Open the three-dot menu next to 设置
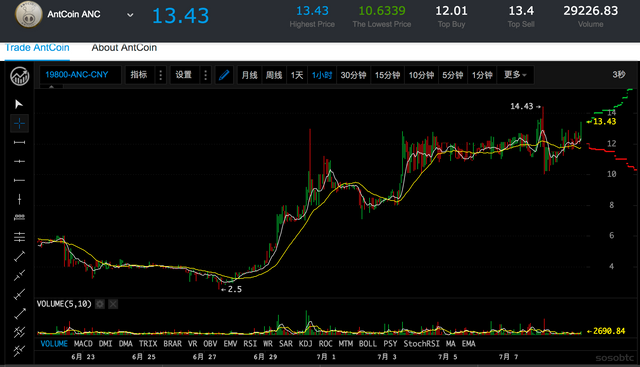 click(x=206, y=75)
